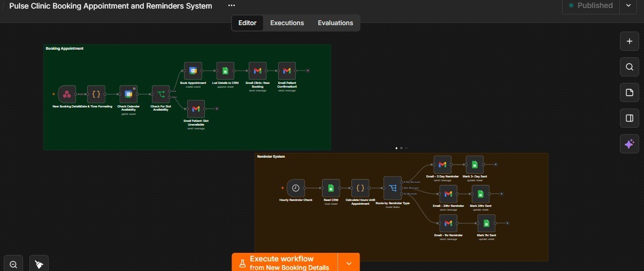The height and width of the screenshot is (271, 644).
Task: Expand the dropdown arrow next to Published
Action: click(628, 5)
